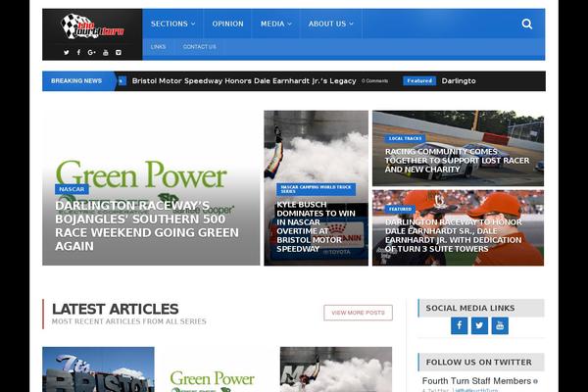
Task: Open Darlington Raceway's Southern 500 Going Green article
Action: (147, 225)
